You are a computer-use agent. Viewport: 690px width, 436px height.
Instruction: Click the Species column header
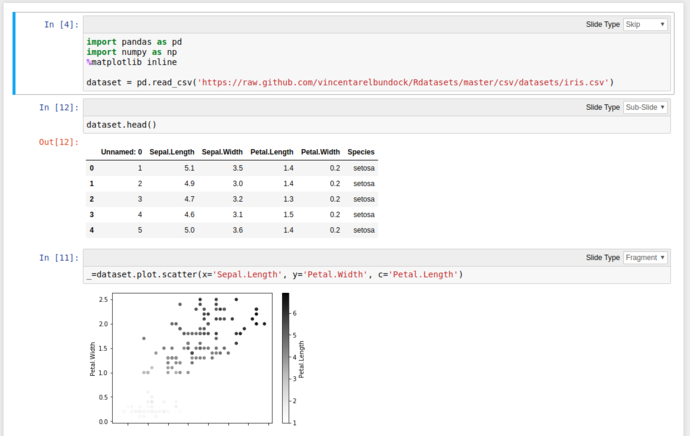[361, 152]
